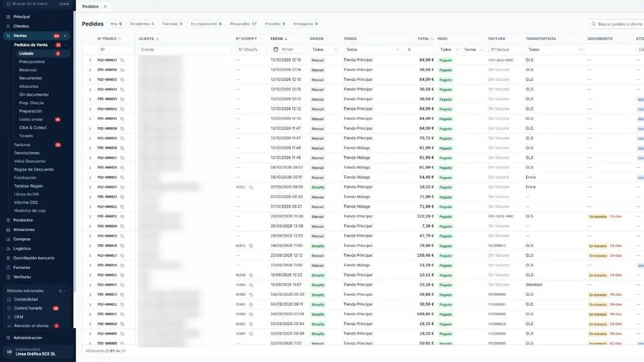Open the Transportista filter dropdown
Viewport: 644px width, 362px height.
pos(554,49)
